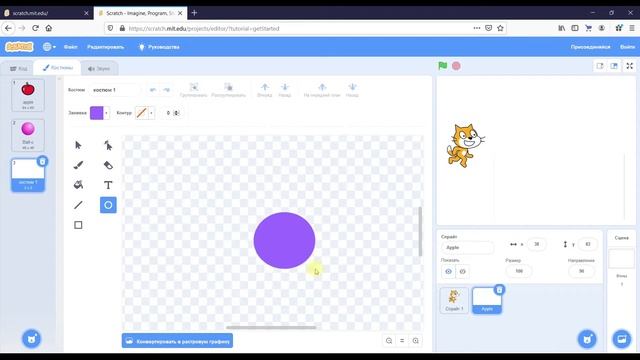Open the choose costume button
Image resolution: width=640 pixels, height=360 pixels.
pos(31,339)
